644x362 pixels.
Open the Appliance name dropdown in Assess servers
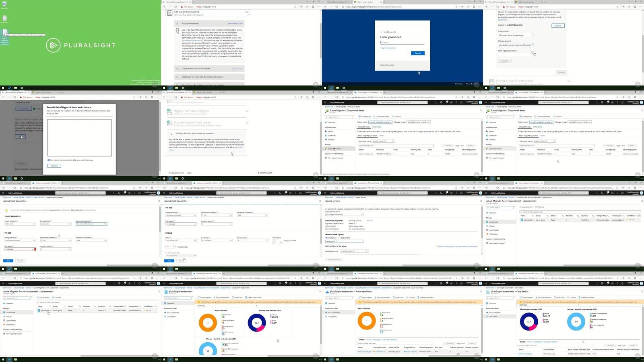[354, 251]
